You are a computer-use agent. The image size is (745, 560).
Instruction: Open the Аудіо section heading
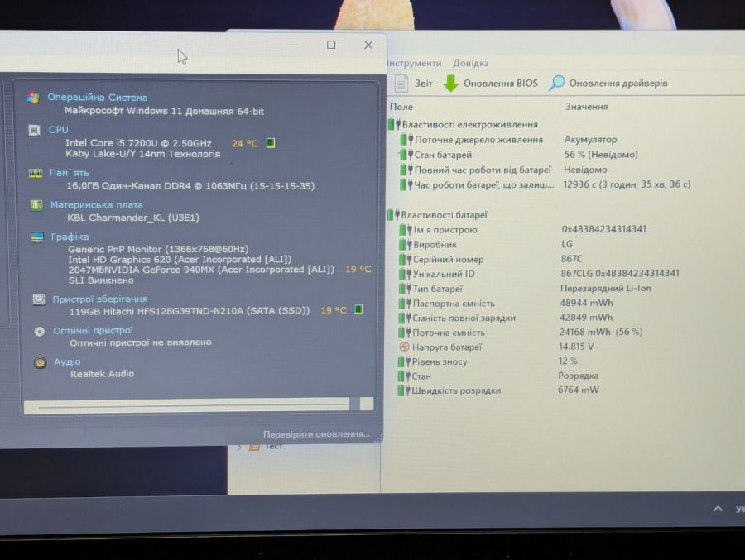(x=67, y=362)
